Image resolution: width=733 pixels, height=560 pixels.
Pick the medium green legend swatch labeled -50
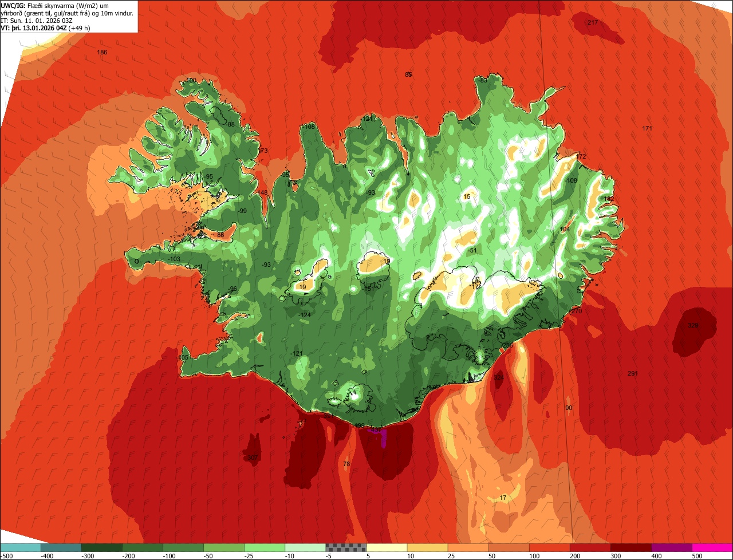click(x=224, y=547)
